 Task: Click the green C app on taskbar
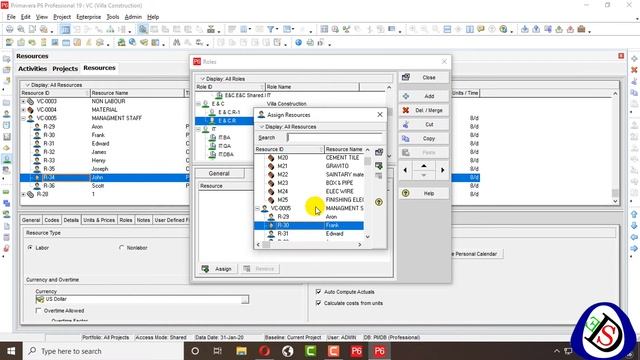coord(311,351)
